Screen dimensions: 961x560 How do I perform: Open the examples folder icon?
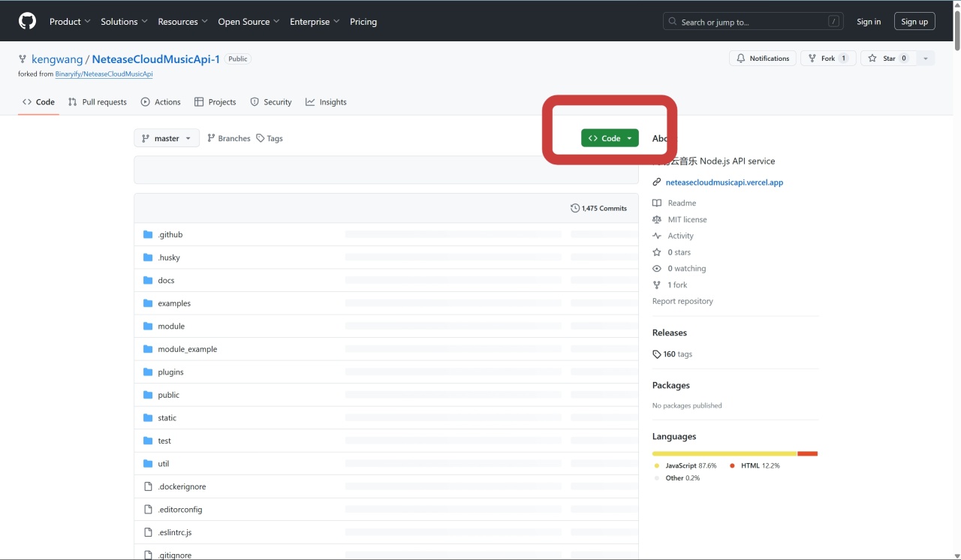[148, 303]
